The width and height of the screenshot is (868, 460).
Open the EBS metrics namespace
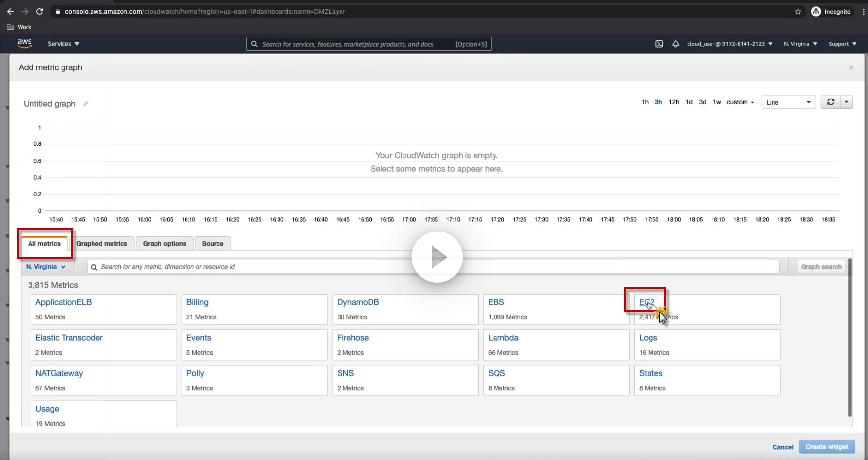pos(496,302)
